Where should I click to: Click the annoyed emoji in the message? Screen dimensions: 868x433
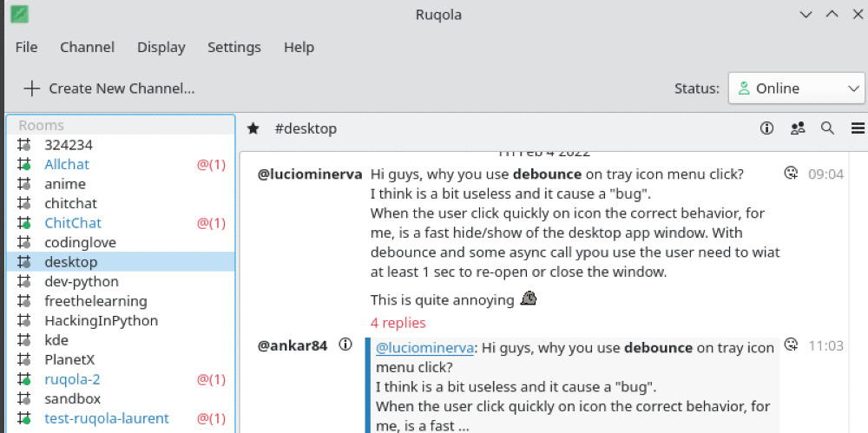point(529,299)
